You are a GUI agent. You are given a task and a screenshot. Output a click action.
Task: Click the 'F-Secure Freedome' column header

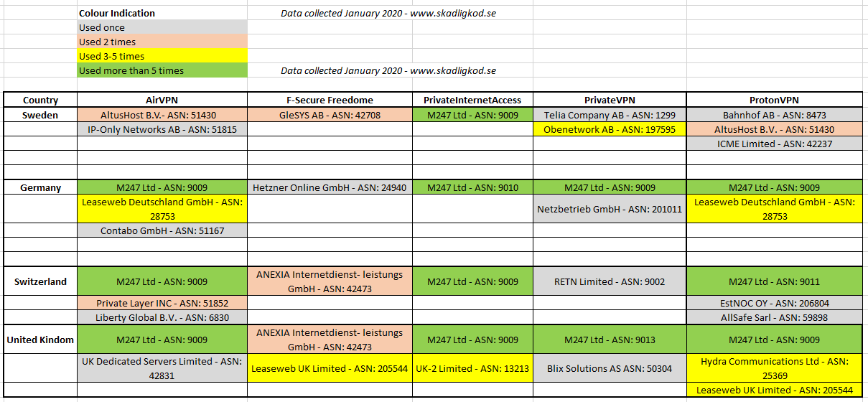[330, 100]
